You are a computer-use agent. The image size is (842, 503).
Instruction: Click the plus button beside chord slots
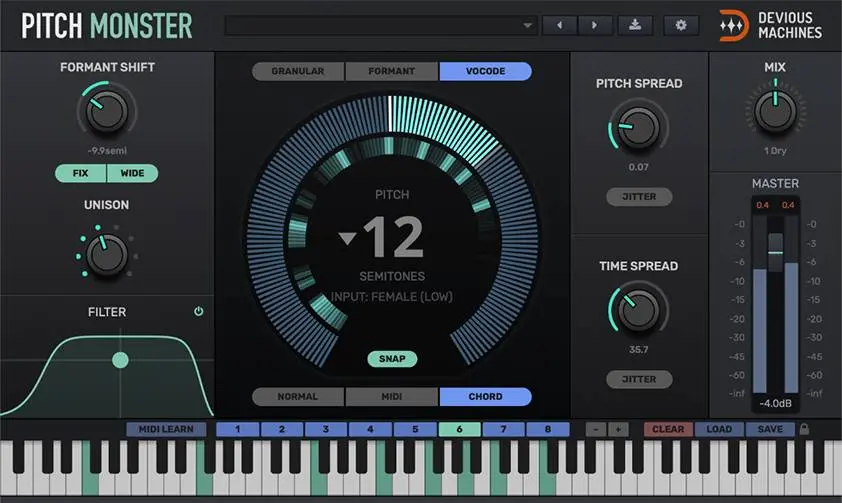click(618, 429)
